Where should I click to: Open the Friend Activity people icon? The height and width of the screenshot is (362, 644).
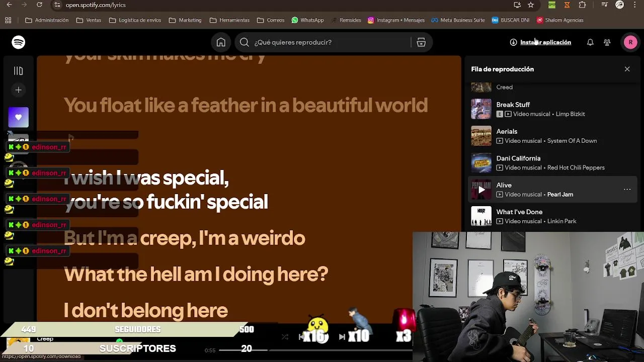(x=607, y=42)
